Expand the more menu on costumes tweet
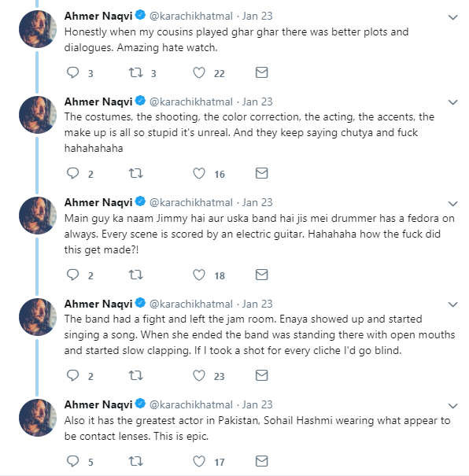The image size is (469, 476). coord(453,102)
